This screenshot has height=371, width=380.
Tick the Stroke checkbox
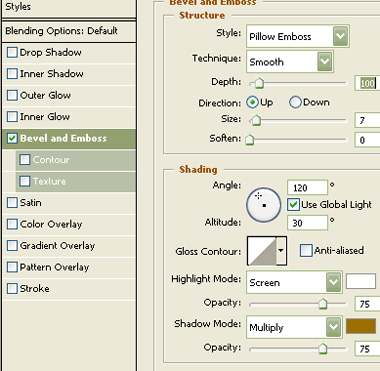click(12, 288)
